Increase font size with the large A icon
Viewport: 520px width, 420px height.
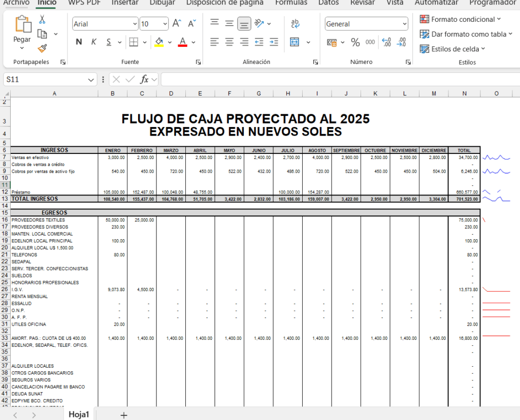[x=177, y=23]
